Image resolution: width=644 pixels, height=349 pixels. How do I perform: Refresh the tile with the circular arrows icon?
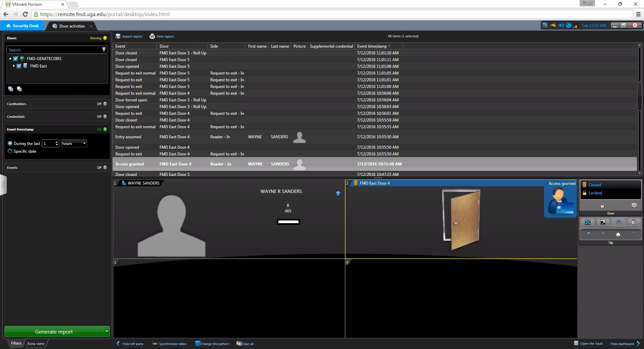pos(633,235)
